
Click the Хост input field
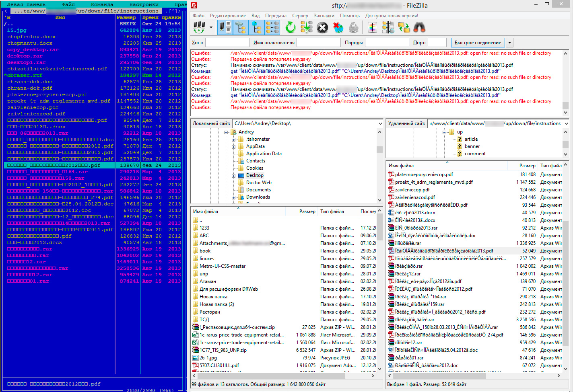point(227,43)
